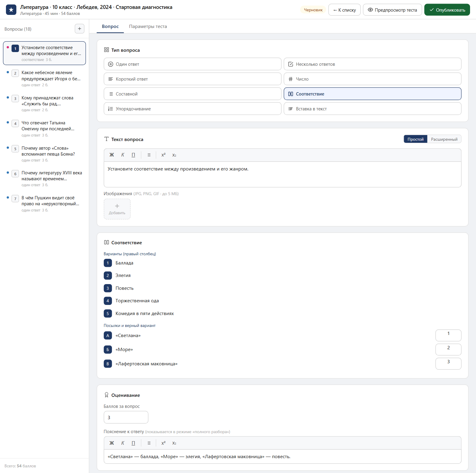Publish the test with «Опубликовать»
The image size is (476, 473).
(447, 10)
